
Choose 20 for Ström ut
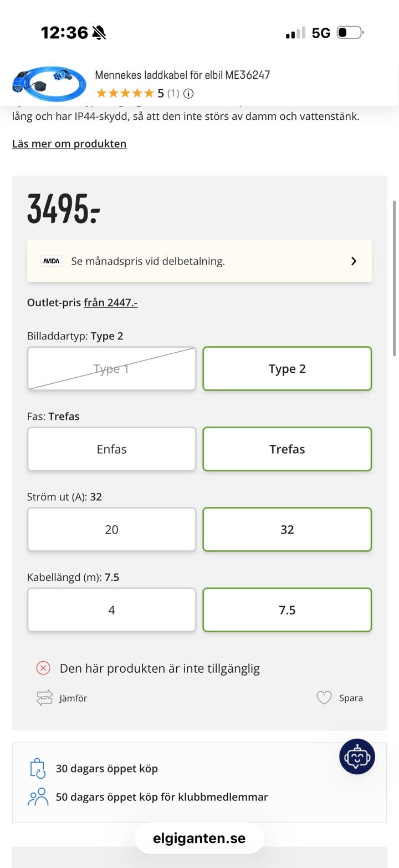point(111,529)
